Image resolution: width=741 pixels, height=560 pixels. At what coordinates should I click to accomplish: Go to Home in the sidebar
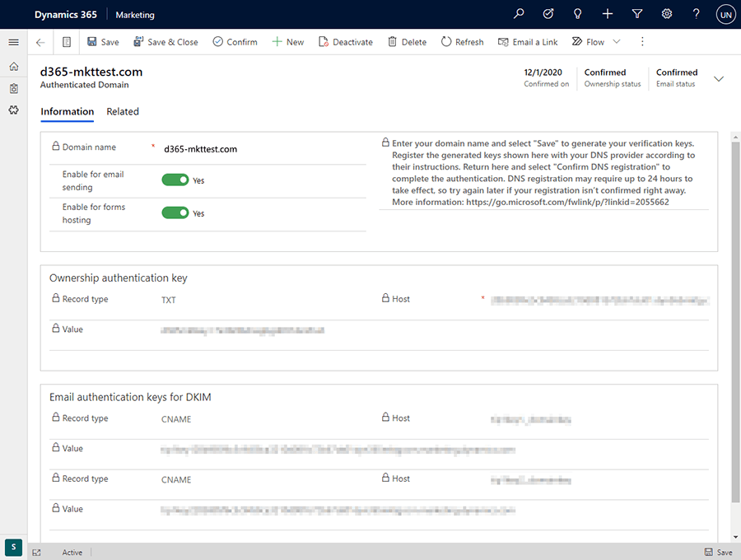(x=14, y=67)
